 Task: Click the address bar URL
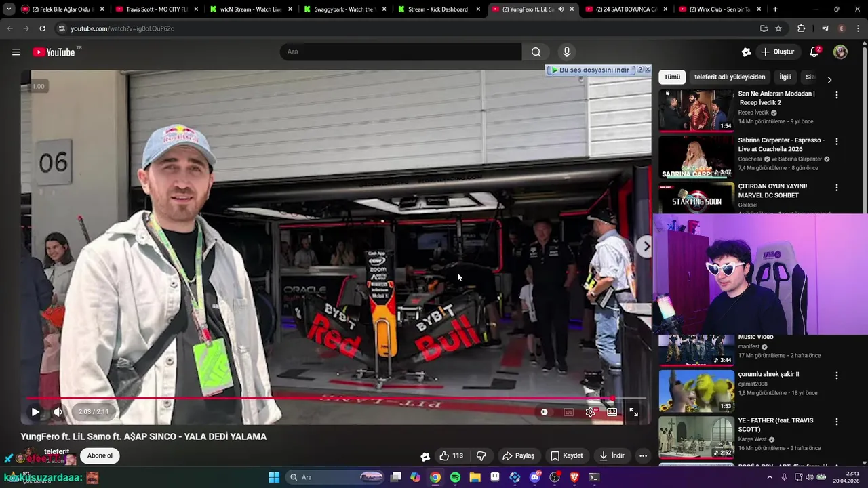(x=122, y=28)
